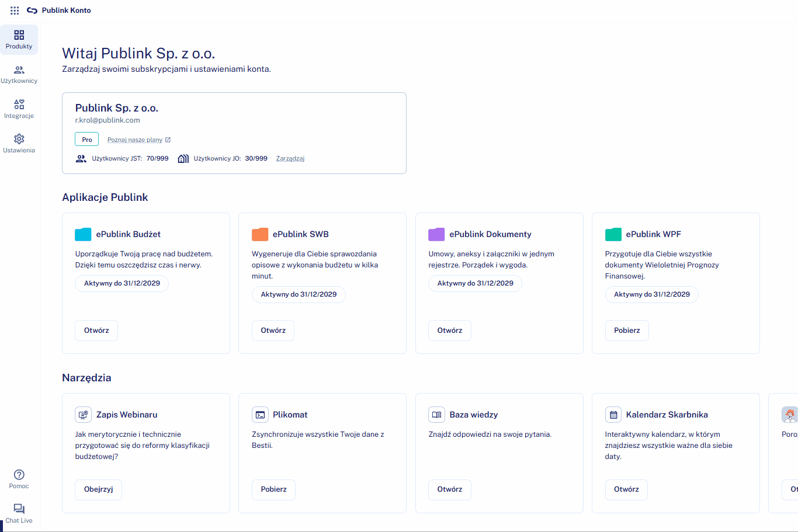Click the Witaj Publink Sp. z o.o. heading
798x532 pixels.
[138, 54]
